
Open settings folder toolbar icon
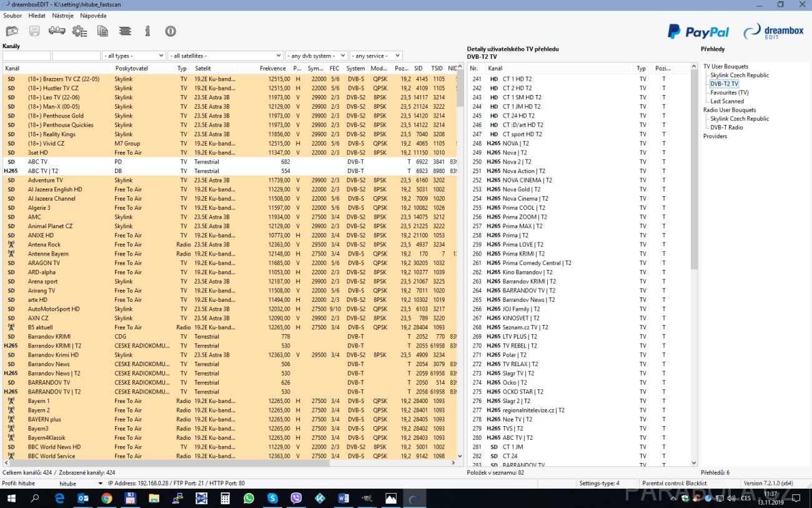(x=12, y=31)
